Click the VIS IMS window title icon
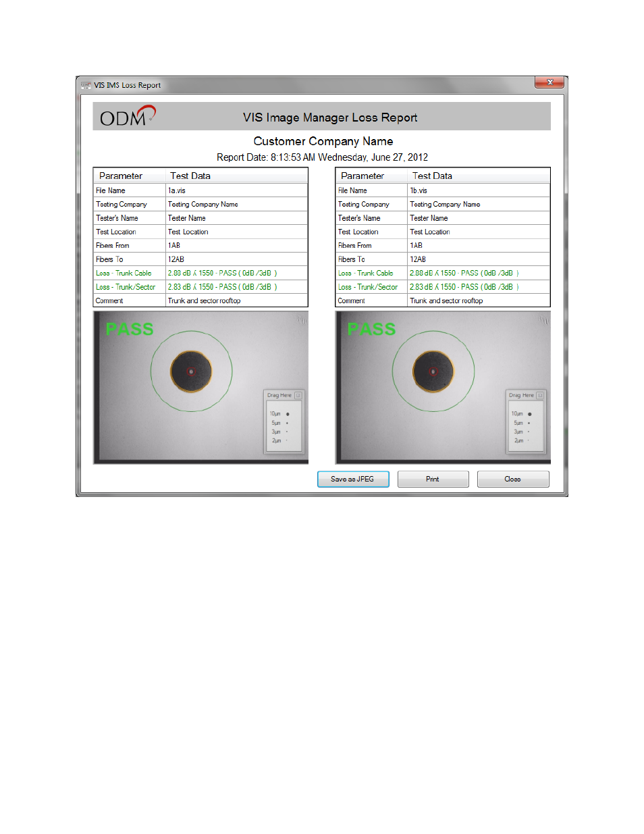This screenshot has height=834, width=644. [86, 85]
